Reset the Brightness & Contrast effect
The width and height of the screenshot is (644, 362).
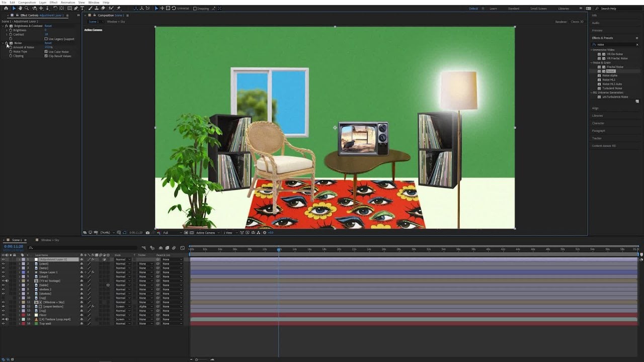[48, 26]
